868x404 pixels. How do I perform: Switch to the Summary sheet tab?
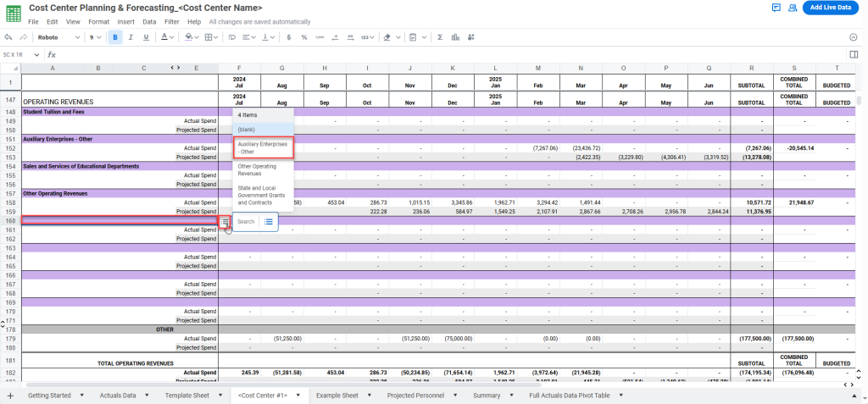point(487,396)
